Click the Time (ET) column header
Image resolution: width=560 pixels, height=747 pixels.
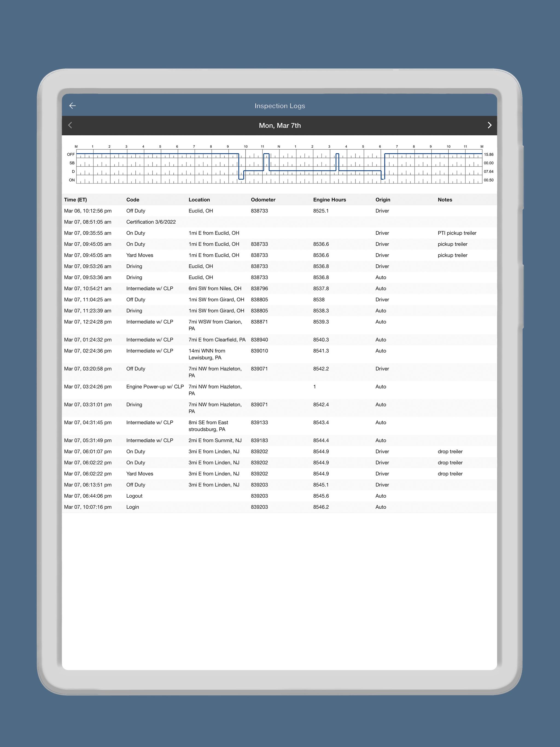pos(75,200)
